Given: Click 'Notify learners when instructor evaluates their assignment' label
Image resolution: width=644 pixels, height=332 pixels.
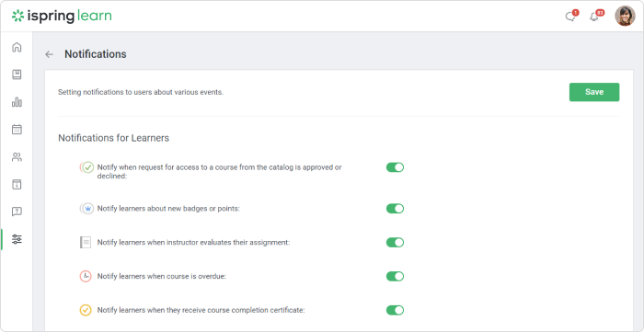Looking at the screenshot, I should click(194, 242).
